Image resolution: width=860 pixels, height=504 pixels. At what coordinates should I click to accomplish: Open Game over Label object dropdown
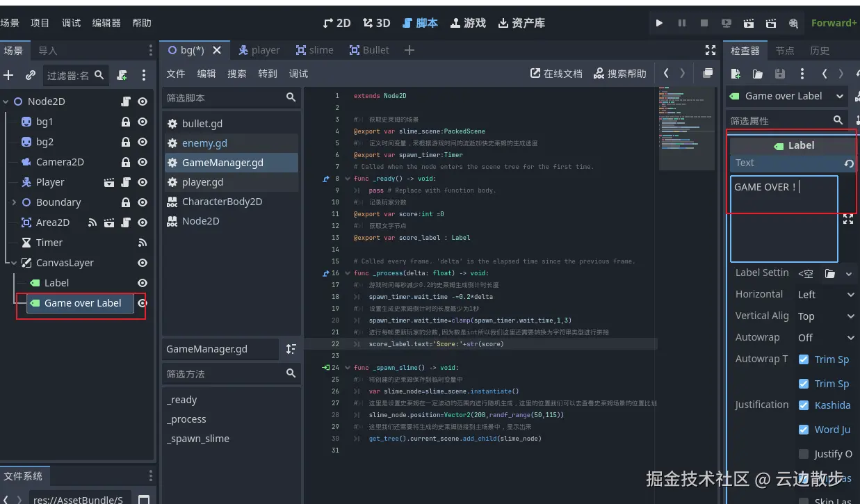pyautogui.click(x=787, y=96)
